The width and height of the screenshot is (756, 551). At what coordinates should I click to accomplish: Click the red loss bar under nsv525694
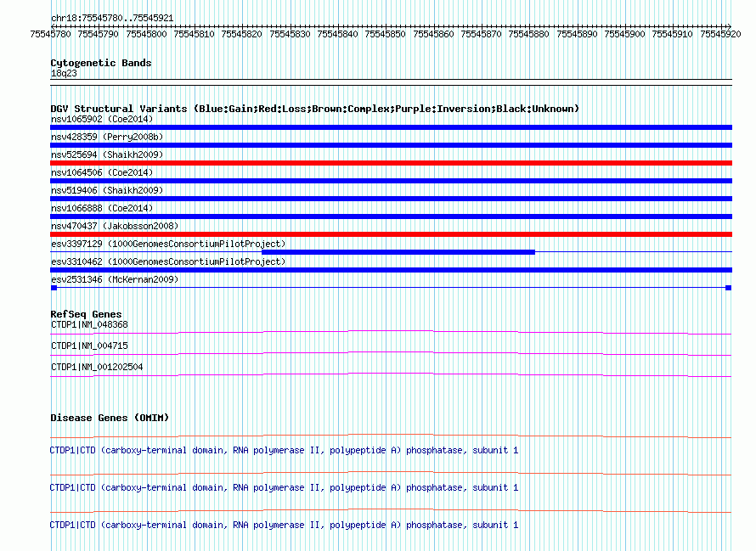[x=391, y=163]
